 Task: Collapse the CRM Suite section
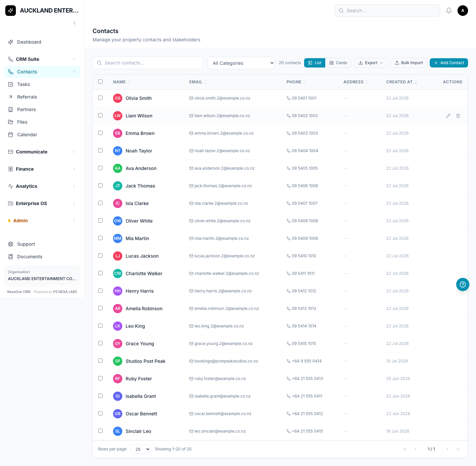click(42, 59)
